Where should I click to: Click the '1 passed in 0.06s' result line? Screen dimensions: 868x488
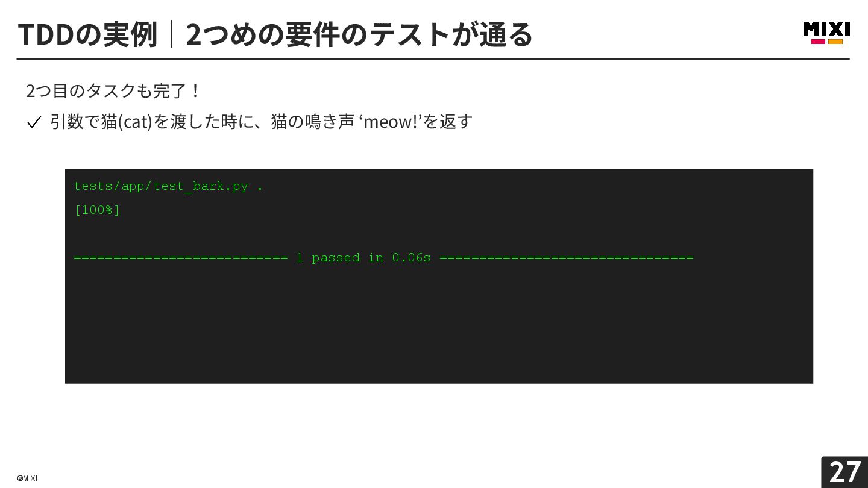[383, 258]
